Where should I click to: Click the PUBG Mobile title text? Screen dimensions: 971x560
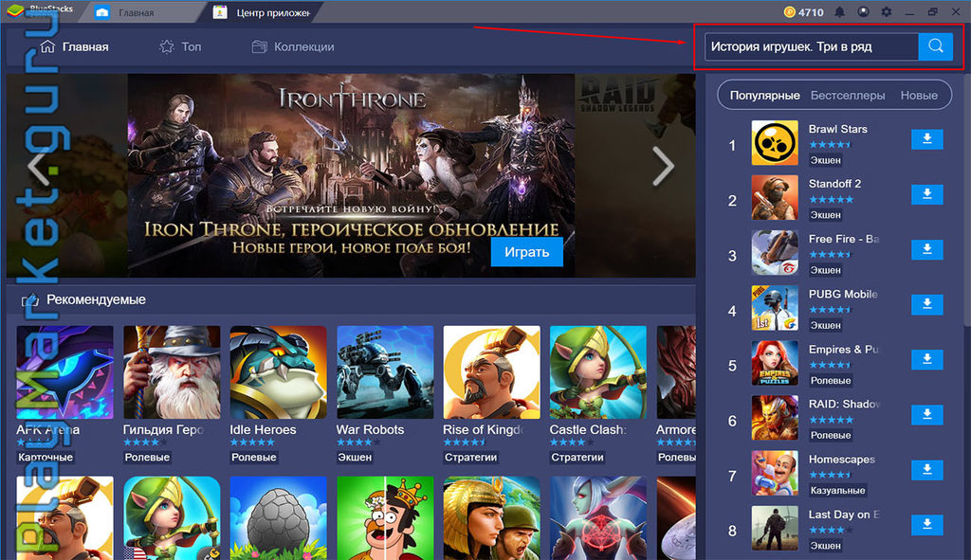[x=843, y=294]
